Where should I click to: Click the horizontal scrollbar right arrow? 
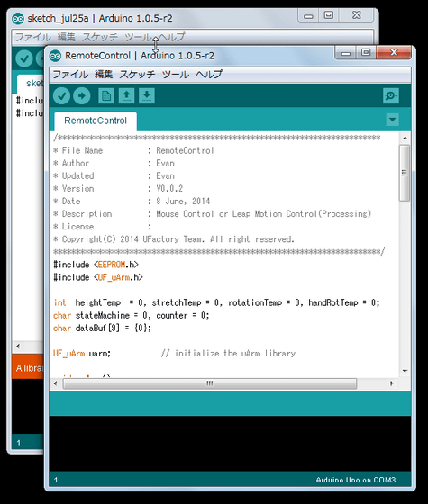click(392, 383)
